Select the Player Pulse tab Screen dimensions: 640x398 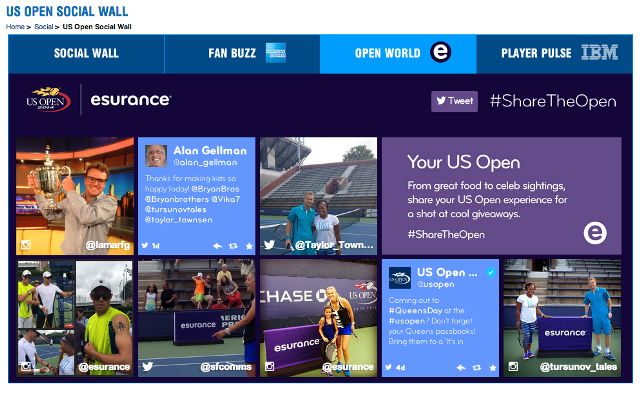554,54
